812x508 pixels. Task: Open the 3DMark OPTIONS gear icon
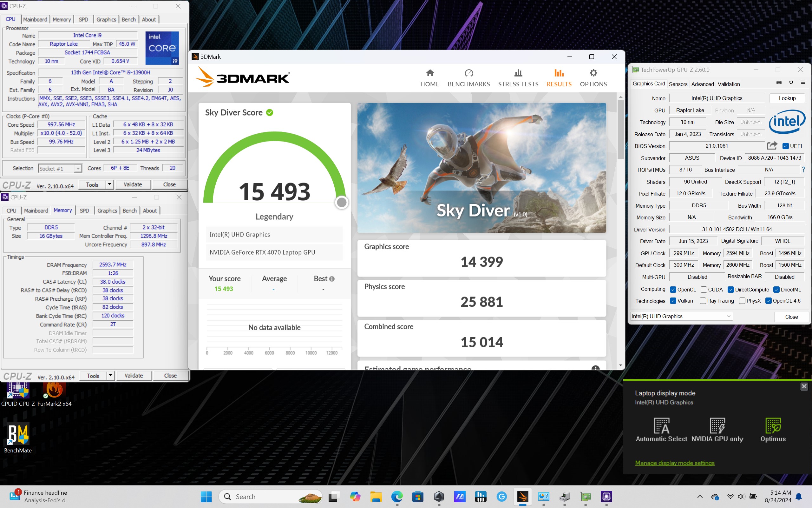(x=593, y=73)
